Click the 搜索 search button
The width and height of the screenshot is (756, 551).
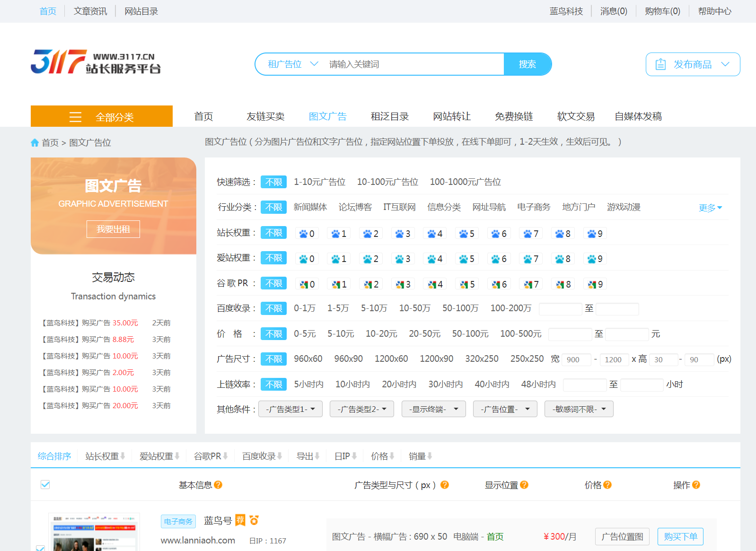[x=527, y=64]
